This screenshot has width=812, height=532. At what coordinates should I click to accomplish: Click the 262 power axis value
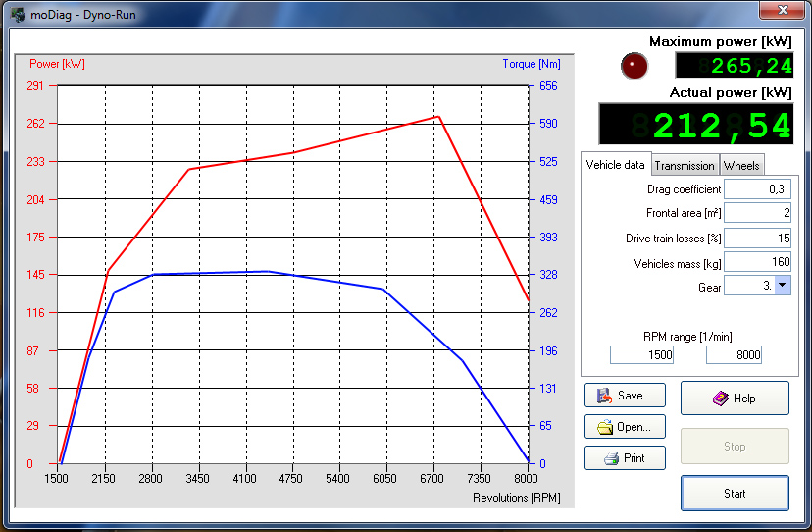point(35,124)
